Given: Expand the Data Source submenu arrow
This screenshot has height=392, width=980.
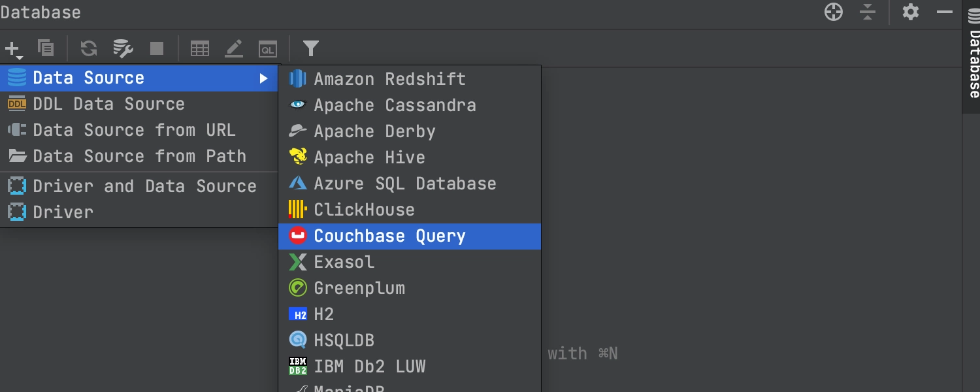Looking at the screenshot, I should [x=263, y=78].
